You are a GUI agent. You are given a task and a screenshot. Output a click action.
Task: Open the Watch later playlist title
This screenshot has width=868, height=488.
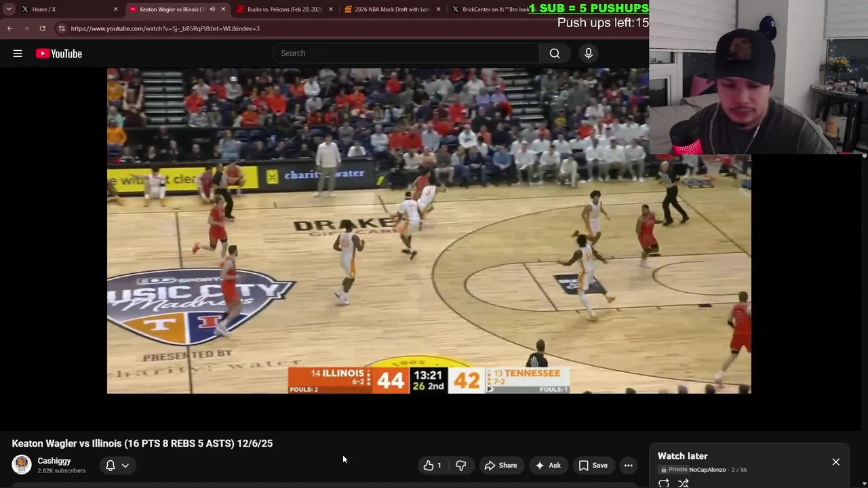[682, 456]
